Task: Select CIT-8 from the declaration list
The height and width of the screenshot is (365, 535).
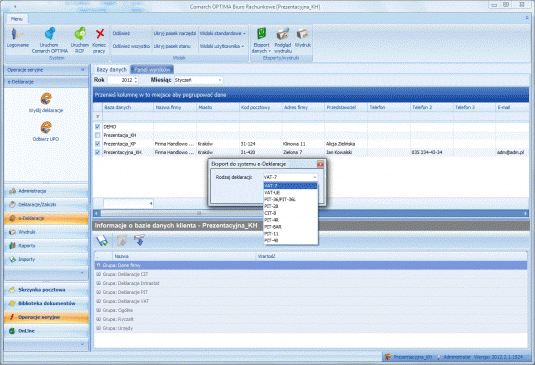Action: [290, 213]
